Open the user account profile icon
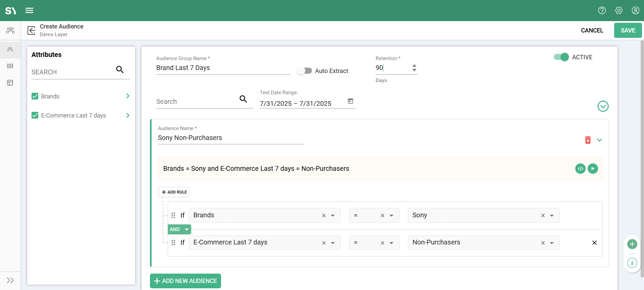644x290 pixels. pos(635,10)
